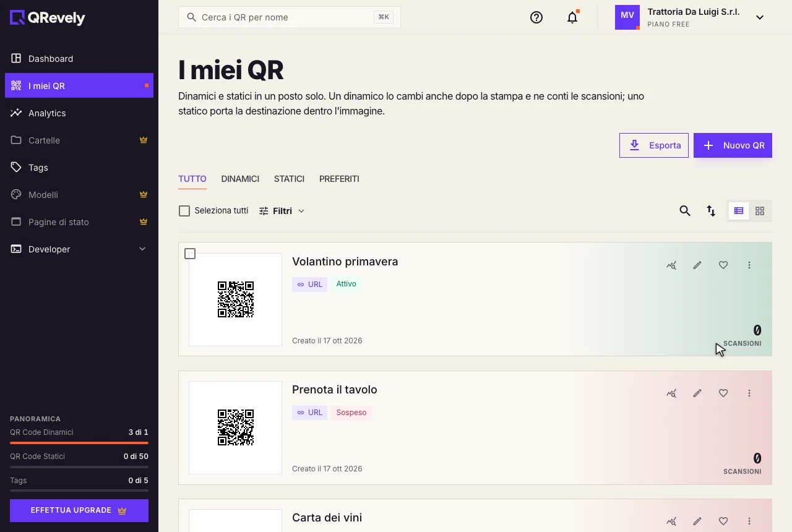
Task: Click the Attivo status badge
Action: (346, 284)
